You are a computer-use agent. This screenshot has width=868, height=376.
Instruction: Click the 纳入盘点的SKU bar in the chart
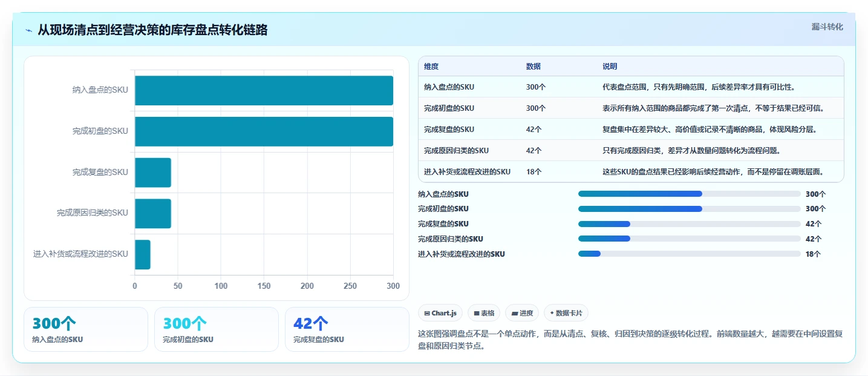point(264,90)
